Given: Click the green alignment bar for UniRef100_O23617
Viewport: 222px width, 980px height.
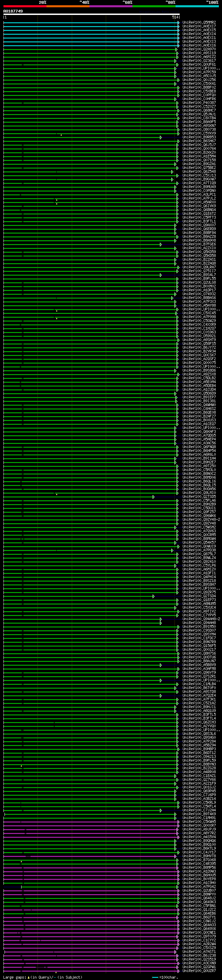Looking at the screenshot, I should point(89,61).
